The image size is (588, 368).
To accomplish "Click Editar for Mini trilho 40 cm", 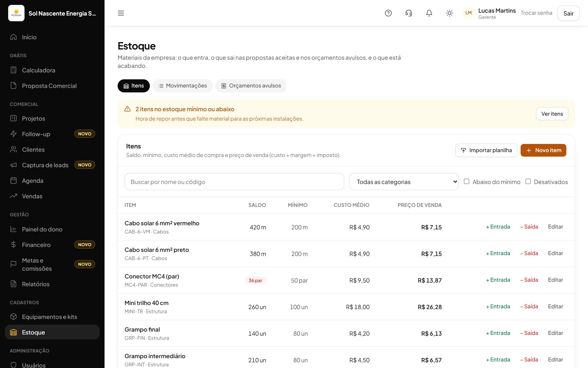I will 555,306.
